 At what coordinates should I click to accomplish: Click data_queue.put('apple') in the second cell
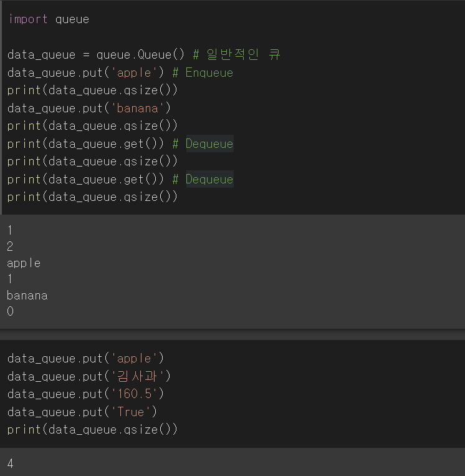(85, 359)
